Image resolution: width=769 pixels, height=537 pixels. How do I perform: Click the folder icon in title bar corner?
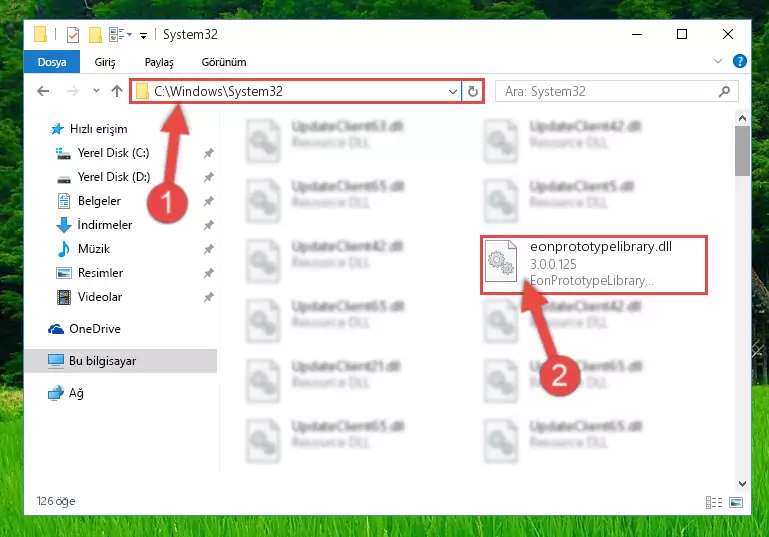pyautogui.click(x=40, y=35)
